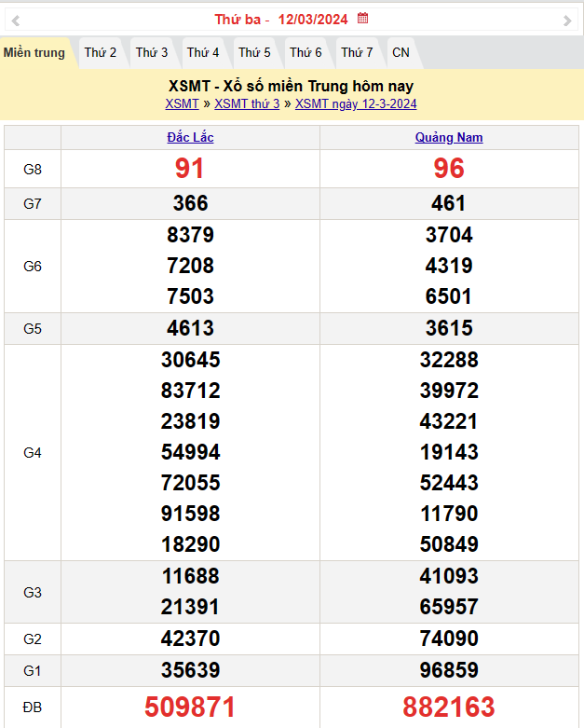584x728 pixels.
Task: Select G4 number 39972
Action: [x=449, y=391]
